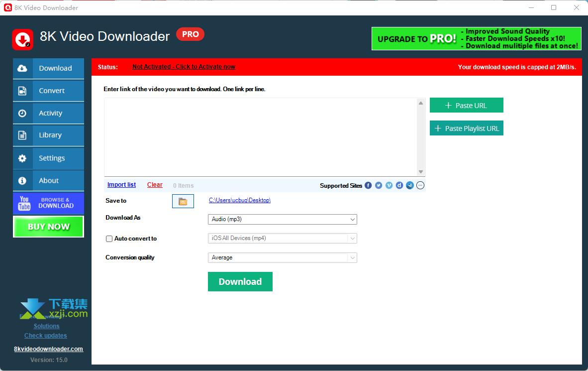Show more supported sites via ellipsis icon

(x=420, y=185)
